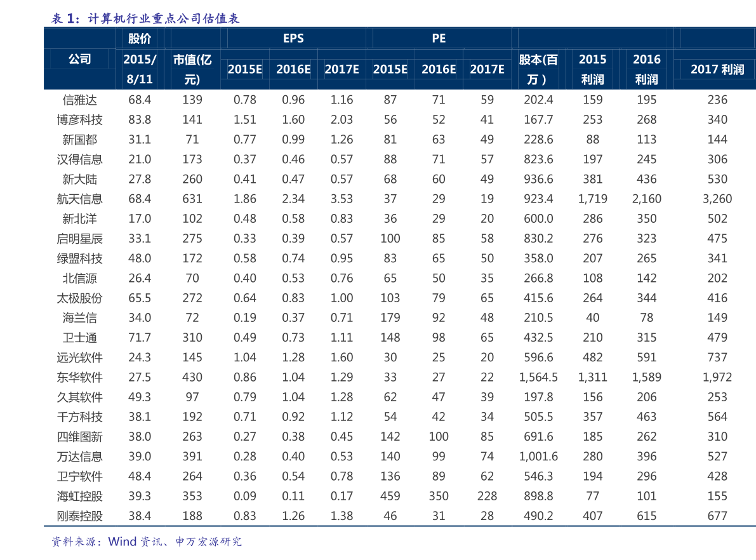Select the EPS group header
This screenshot has height=560, width=756.
293,38
